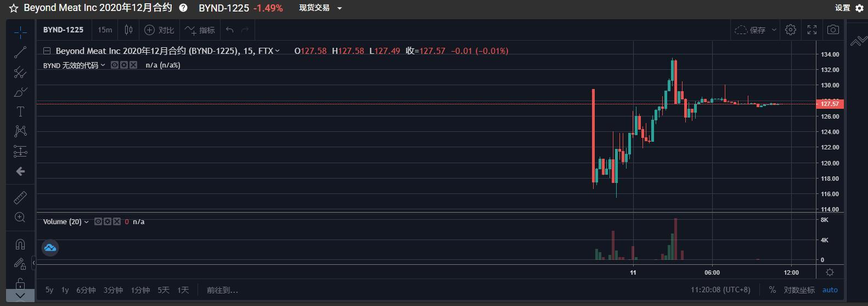Remove the Volume indicator
This screenshot has width=868, height=306.
coord(116,221)
